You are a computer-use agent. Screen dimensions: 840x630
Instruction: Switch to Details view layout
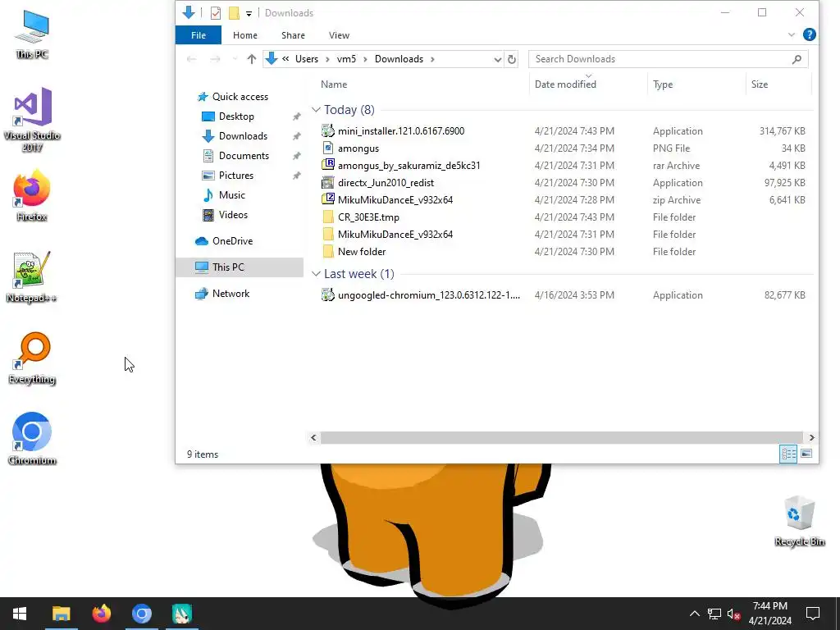point(788,454)
